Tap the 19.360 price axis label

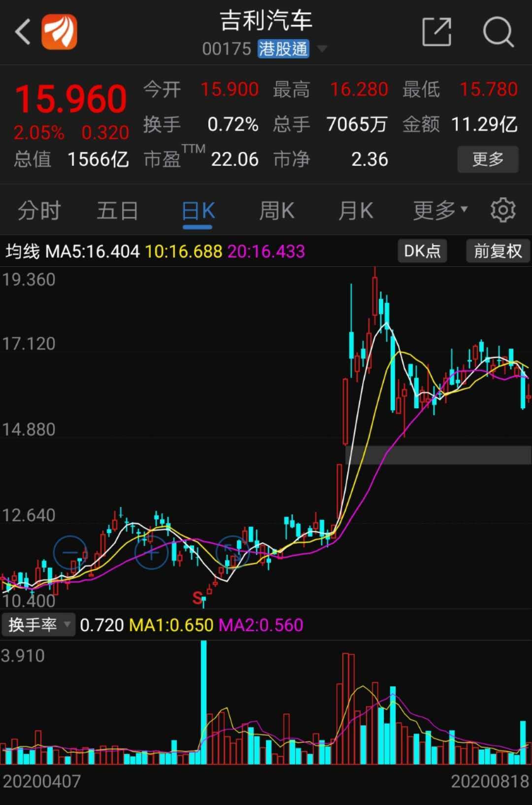29,280
